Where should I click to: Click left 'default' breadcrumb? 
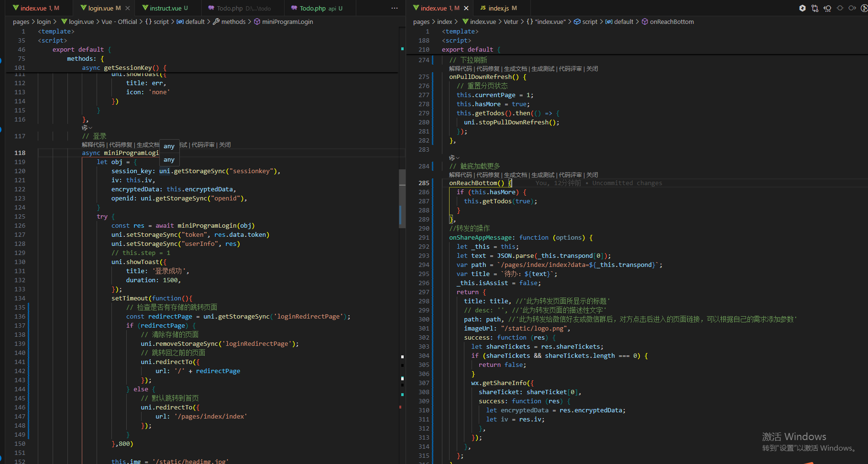point(191,22)
